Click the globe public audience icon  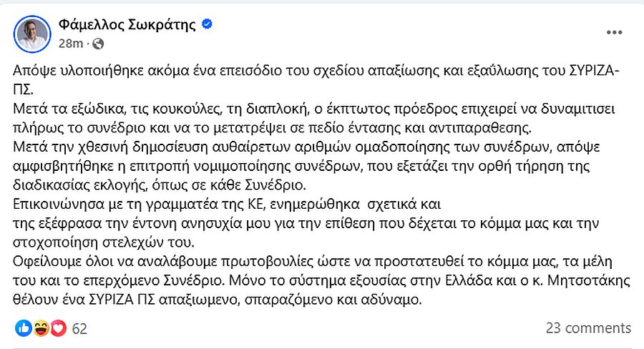99,44
